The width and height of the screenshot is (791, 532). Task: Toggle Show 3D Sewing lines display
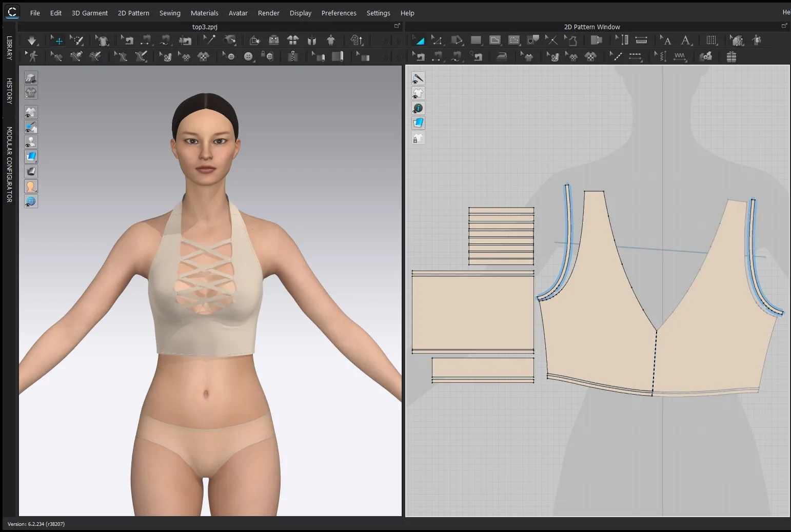click(31, 127)
